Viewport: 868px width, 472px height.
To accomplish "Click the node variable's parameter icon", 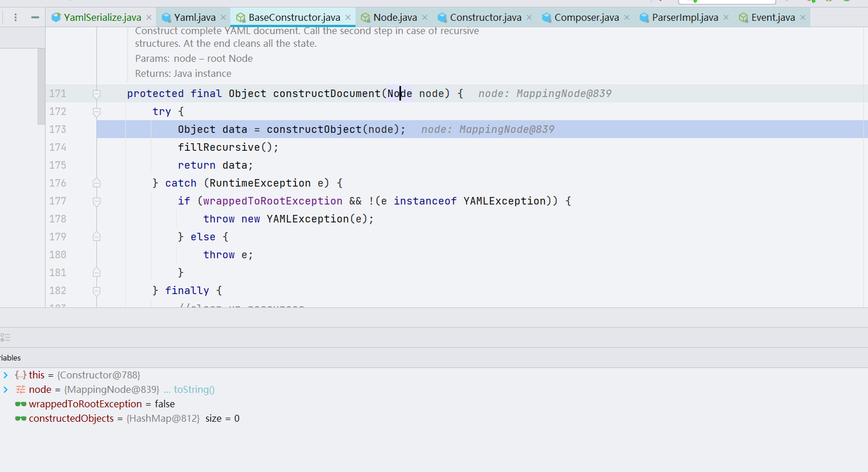I will (21, 390).
